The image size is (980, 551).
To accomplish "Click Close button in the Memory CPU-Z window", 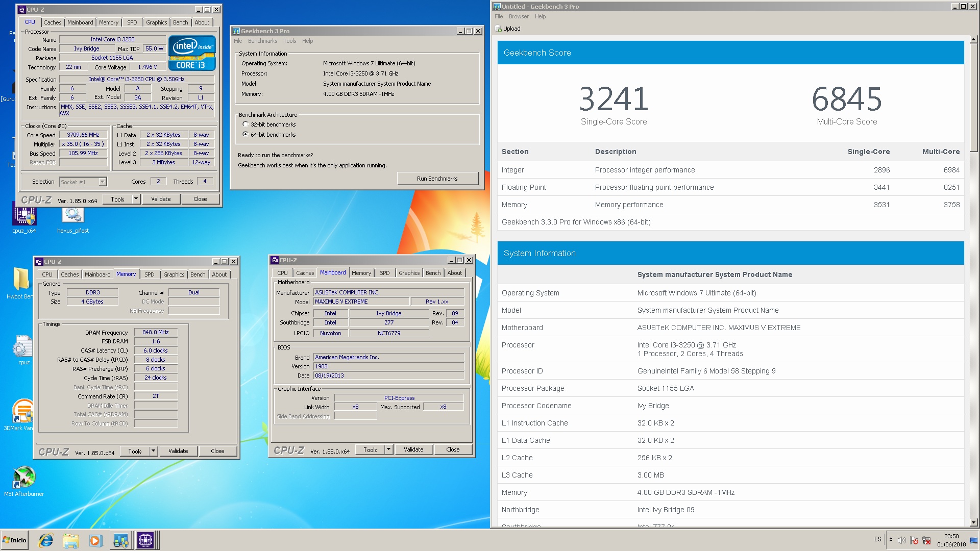I will coord(217,451).
